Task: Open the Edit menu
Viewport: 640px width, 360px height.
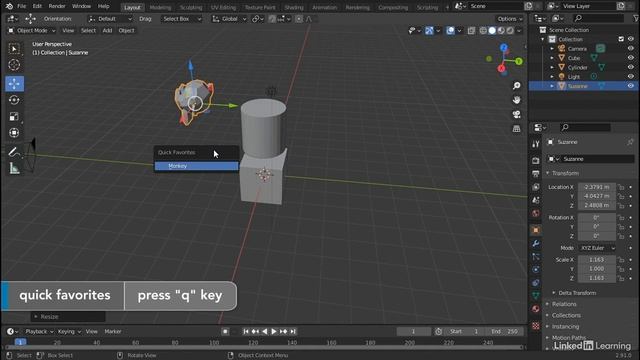Action: click(x=37, y=7)
